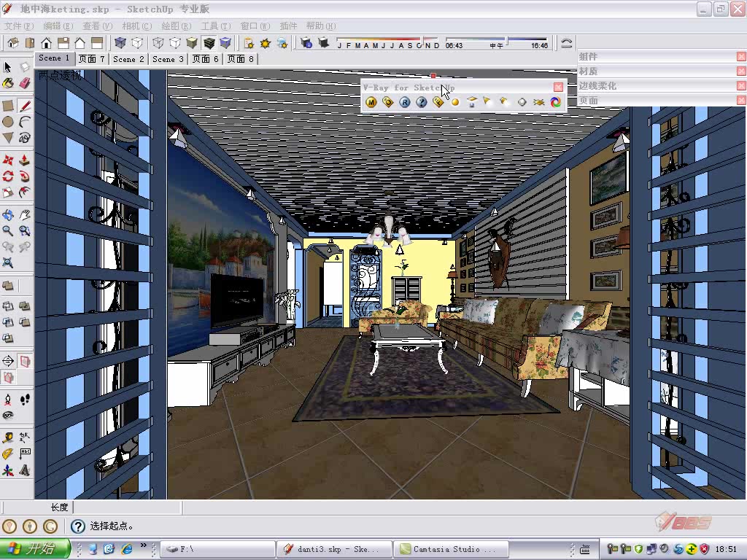Activate the Orbit navigation tool
Screen dimensions: 747x560
tap(7, 215)
